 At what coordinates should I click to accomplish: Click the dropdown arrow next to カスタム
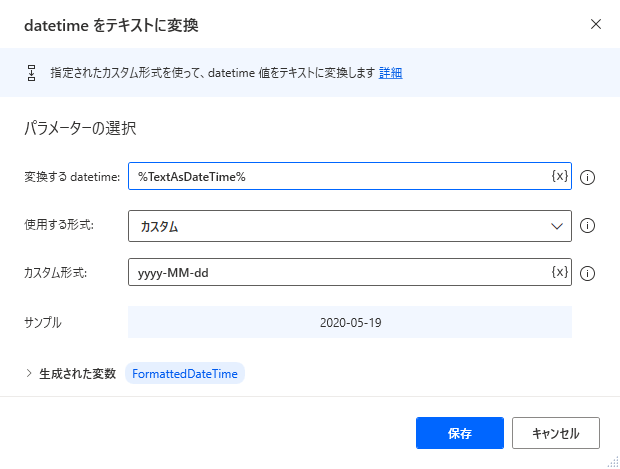pyautogui.click(x=558, y=226)
